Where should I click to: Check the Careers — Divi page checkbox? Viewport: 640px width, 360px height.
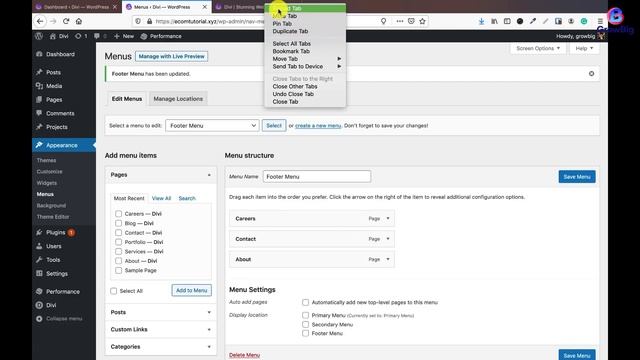[x=118, y=213]
